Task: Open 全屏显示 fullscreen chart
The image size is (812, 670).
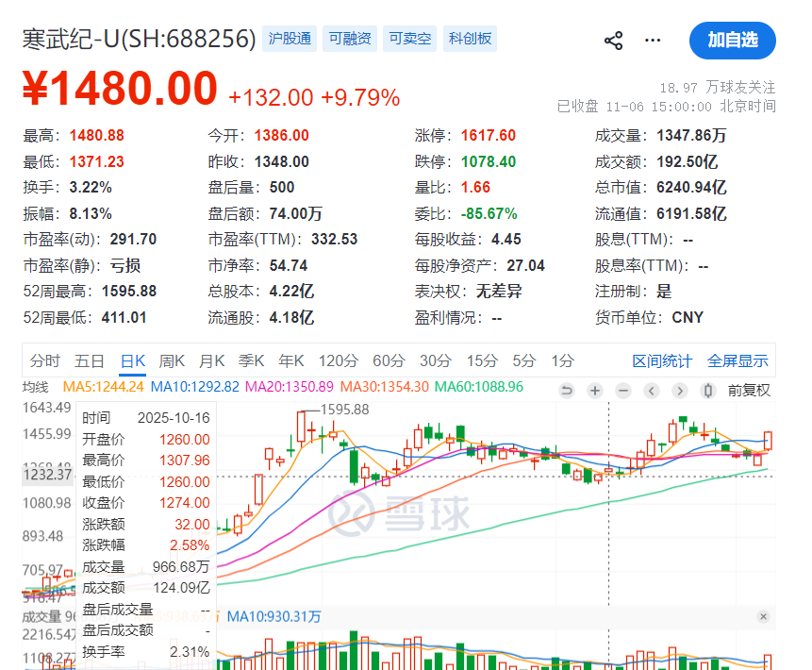Action: [737, 360]
